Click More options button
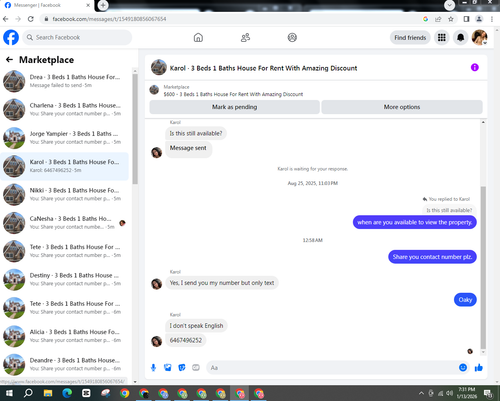This screenshot has height=401, width=500. point(402,107)
